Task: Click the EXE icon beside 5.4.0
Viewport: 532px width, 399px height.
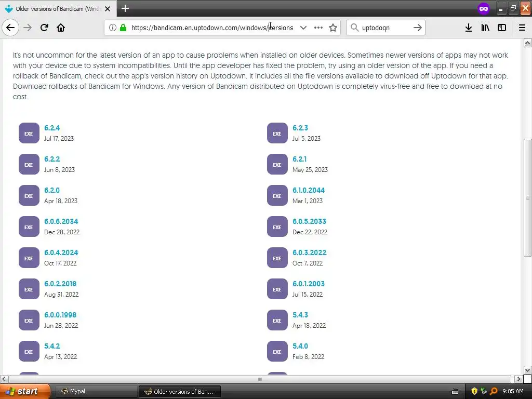Action: [x=277, y=352]
